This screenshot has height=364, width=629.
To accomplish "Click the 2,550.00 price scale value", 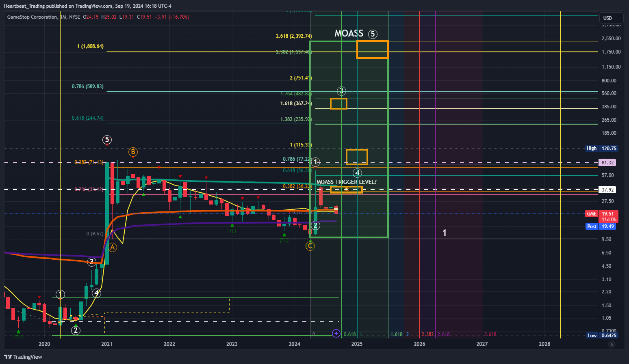I will point(611,39).
